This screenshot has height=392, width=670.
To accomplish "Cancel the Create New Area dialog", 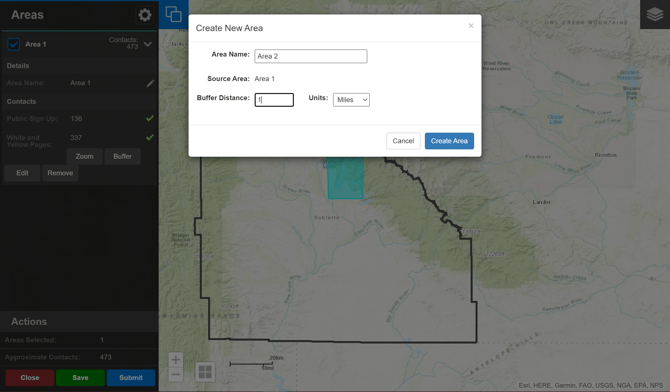I will pos(403,141).
